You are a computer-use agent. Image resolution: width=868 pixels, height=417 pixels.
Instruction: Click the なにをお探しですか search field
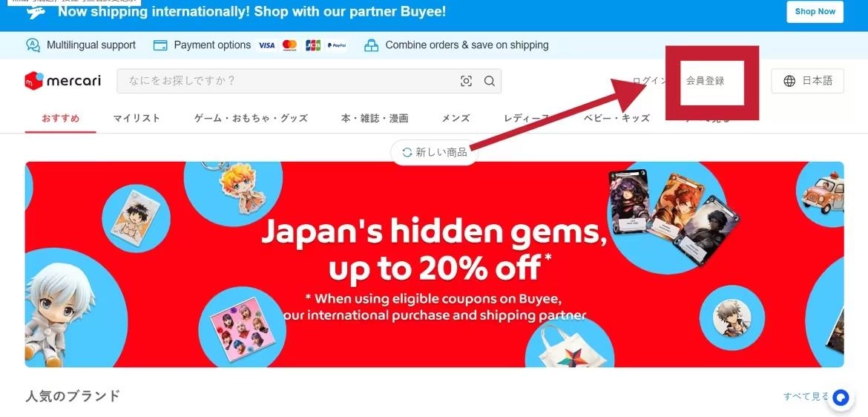point(288,81)
